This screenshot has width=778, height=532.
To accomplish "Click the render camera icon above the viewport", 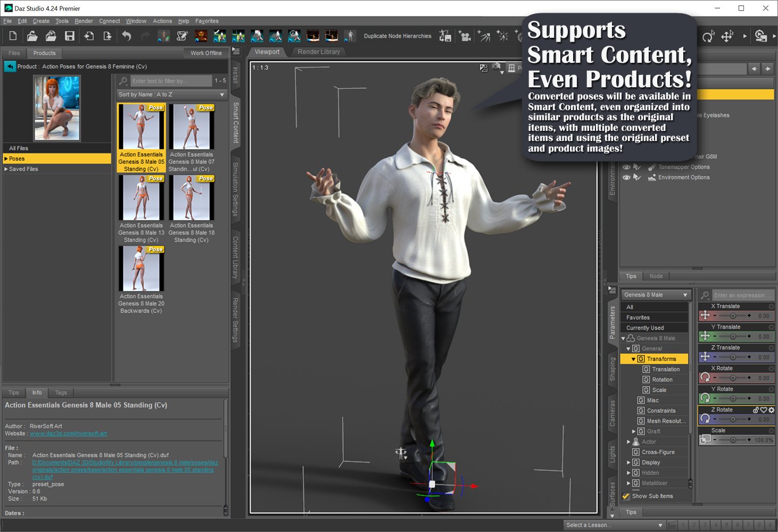I will point(496,67).
